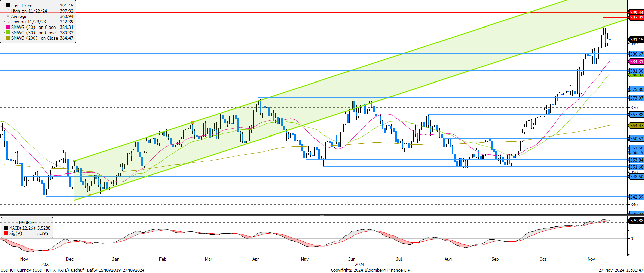
Task: Click the channel anchor point near early March
Action: click(x=192, y=123)
